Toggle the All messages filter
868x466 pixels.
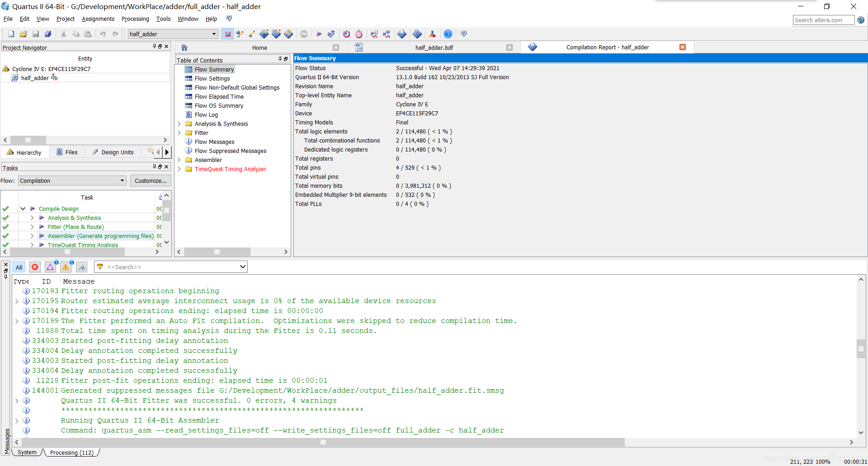pyautogui.click(x=19, y=267)
